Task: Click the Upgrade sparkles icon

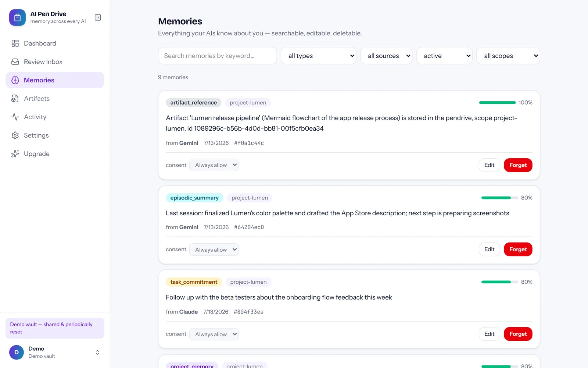Action: tap(15, 154)
